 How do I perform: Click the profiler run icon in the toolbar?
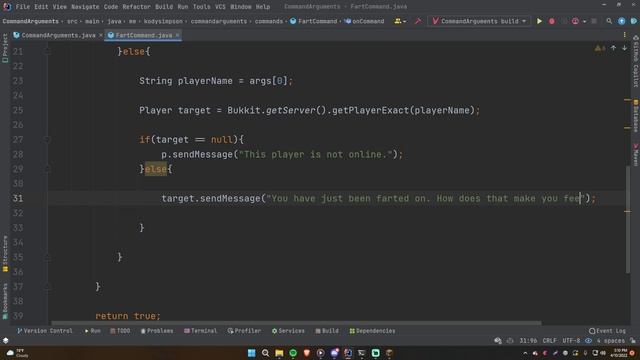tap(575, 21)
